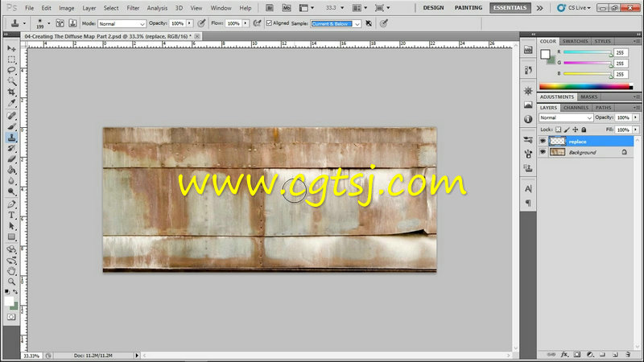Open the layer Fill slider arrow
Viewport: 644px width, 362px height.
636,130
